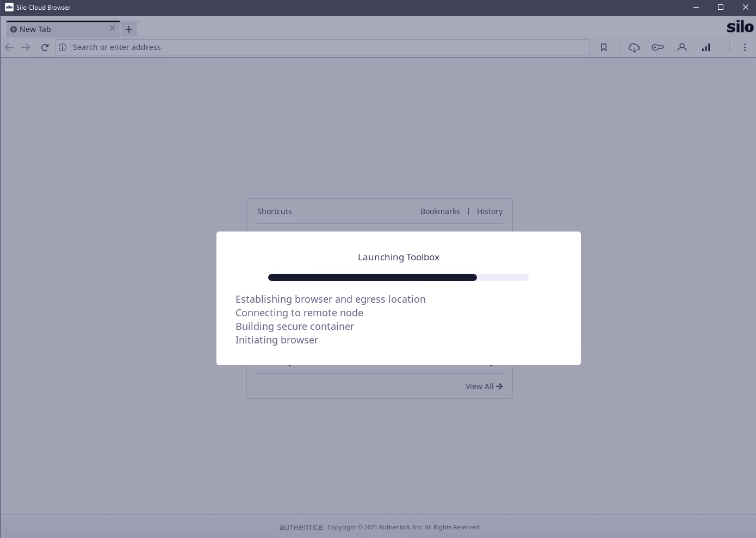The width and height of the screenshot is (756, 538).
Task: Click the Authentic8 logo in footer
Action: (301, 527)
